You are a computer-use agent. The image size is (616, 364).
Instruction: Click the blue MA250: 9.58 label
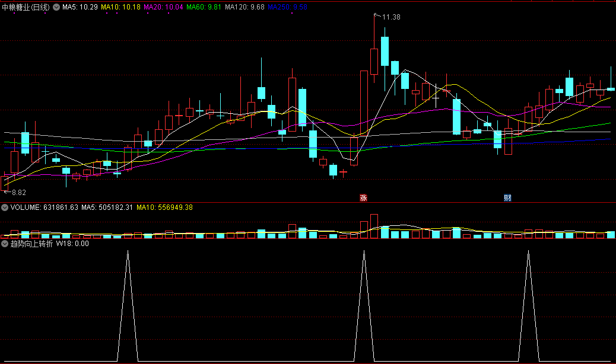pos(288,7)
